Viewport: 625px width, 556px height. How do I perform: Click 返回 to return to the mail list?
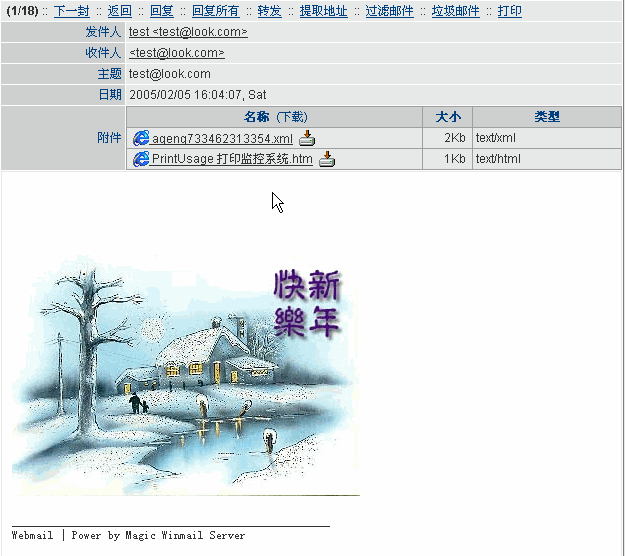[x=119, y=11]
